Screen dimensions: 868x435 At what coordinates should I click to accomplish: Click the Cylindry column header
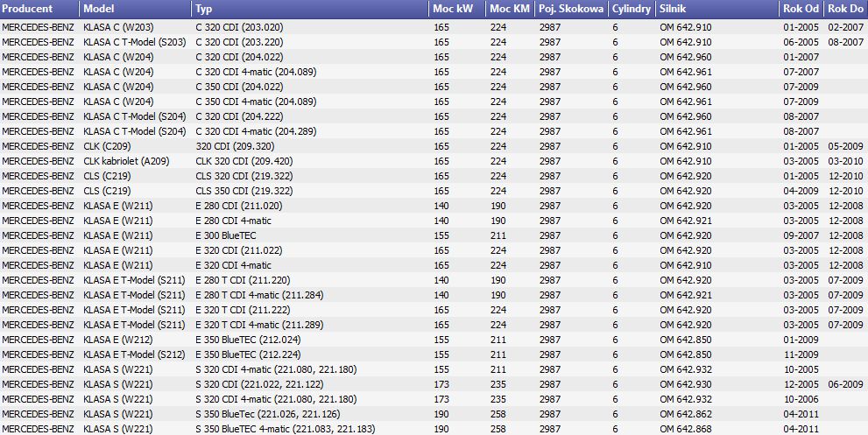click(631, 9)
